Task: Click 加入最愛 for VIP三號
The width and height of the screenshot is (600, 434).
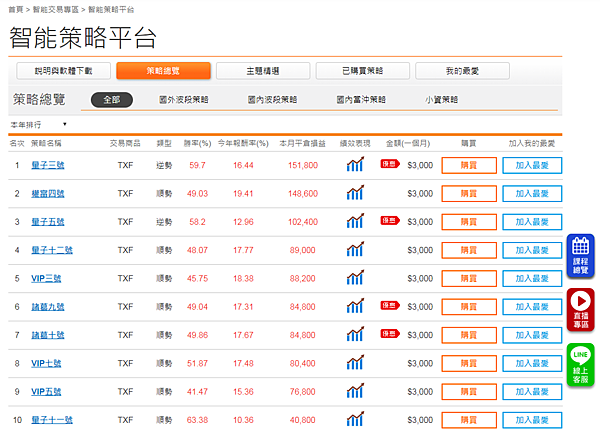Action: pos(532,279)
